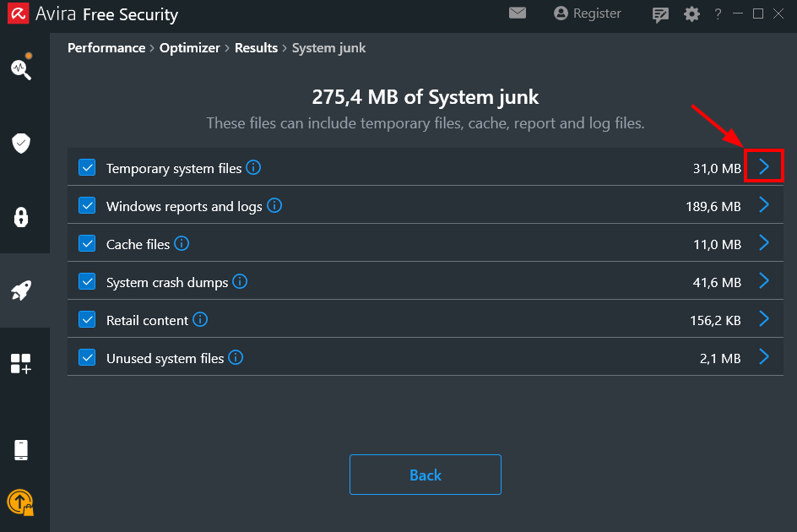Open the Privacy padlock section in sidebar
This screenshot has height=532, width=797.
21,217
